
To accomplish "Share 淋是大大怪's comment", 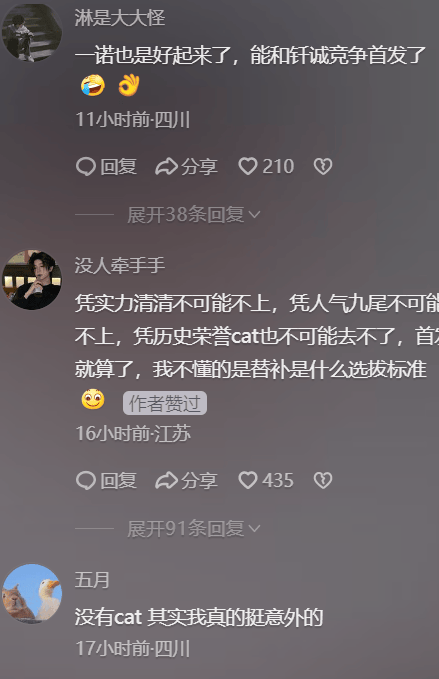I will (187, 166).
